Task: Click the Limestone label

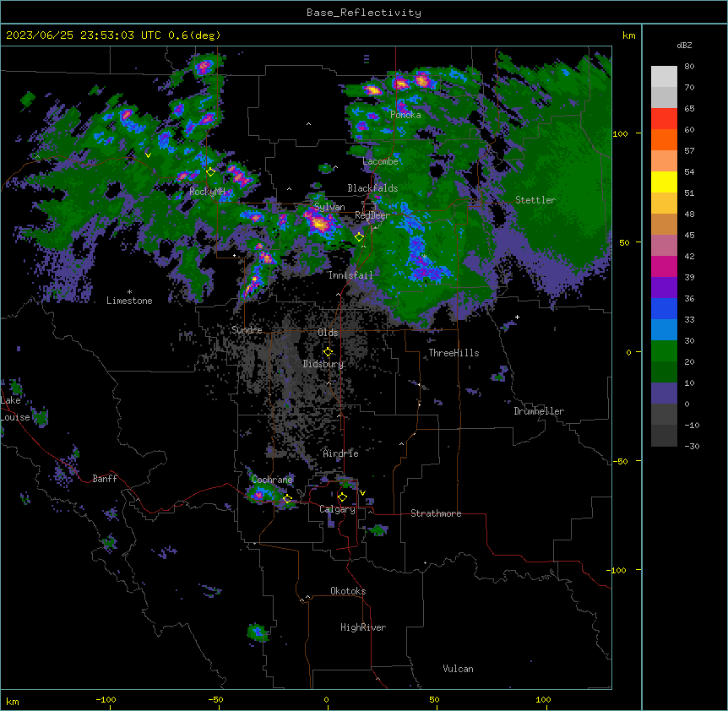Action: click(x=129, y=301)
